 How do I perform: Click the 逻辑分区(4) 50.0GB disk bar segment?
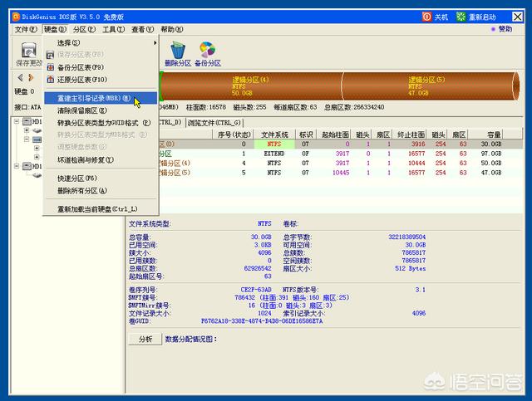tap(251, 86)
